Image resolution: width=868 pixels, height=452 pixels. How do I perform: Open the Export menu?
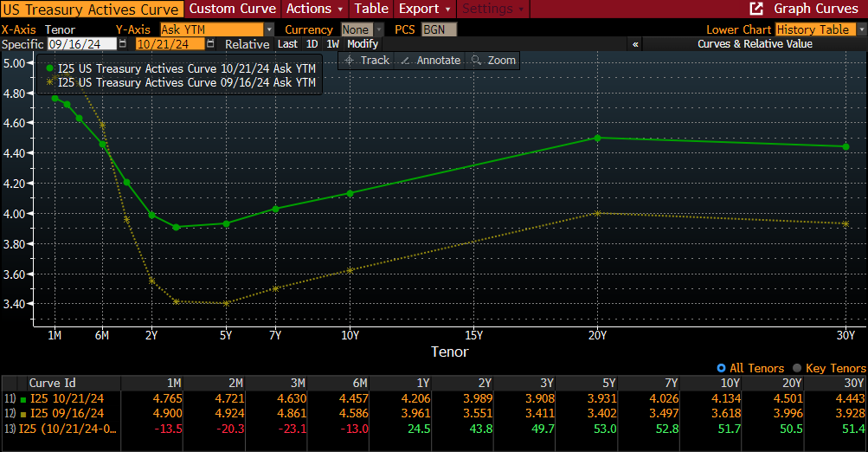[425, 9]
